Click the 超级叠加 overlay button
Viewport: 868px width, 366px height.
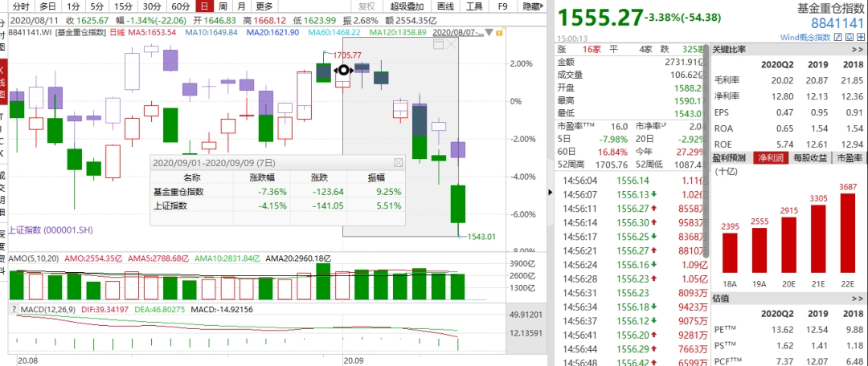(x=398, y=6)
